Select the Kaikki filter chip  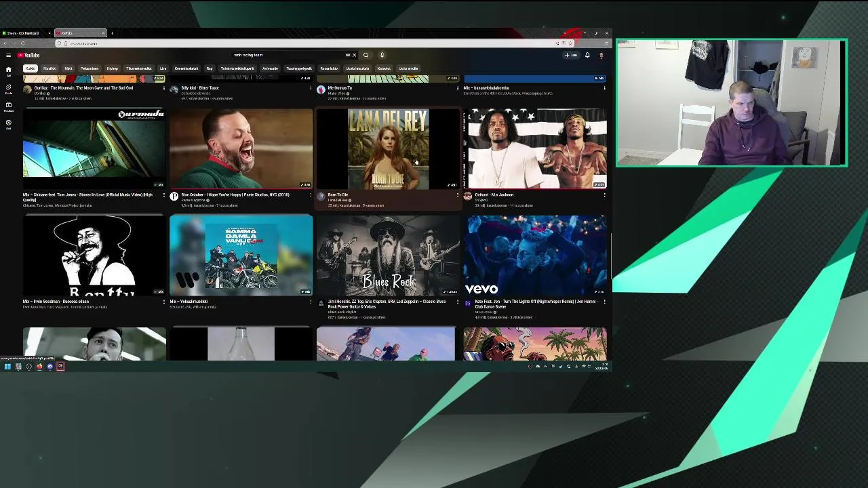point(30,68)
